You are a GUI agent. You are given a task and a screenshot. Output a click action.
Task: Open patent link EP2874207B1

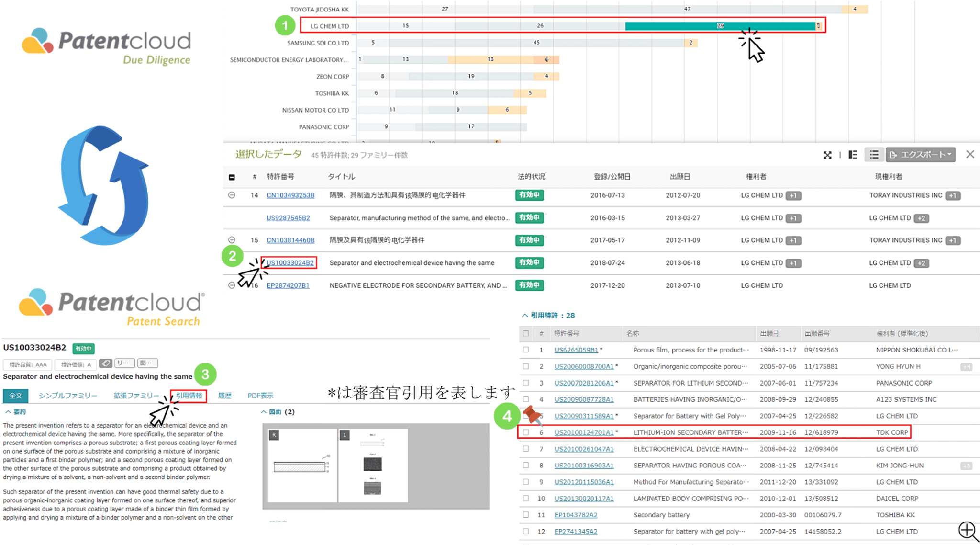(288, 285)
